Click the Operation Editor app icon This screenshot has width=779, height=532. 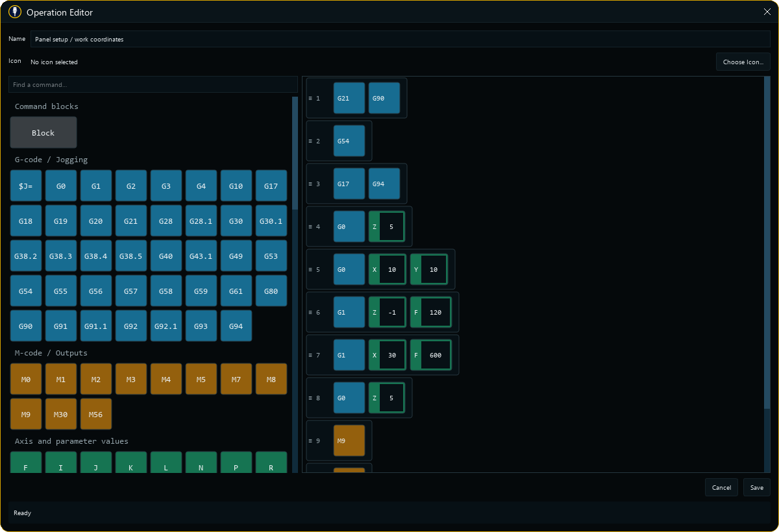coord(15,12)
